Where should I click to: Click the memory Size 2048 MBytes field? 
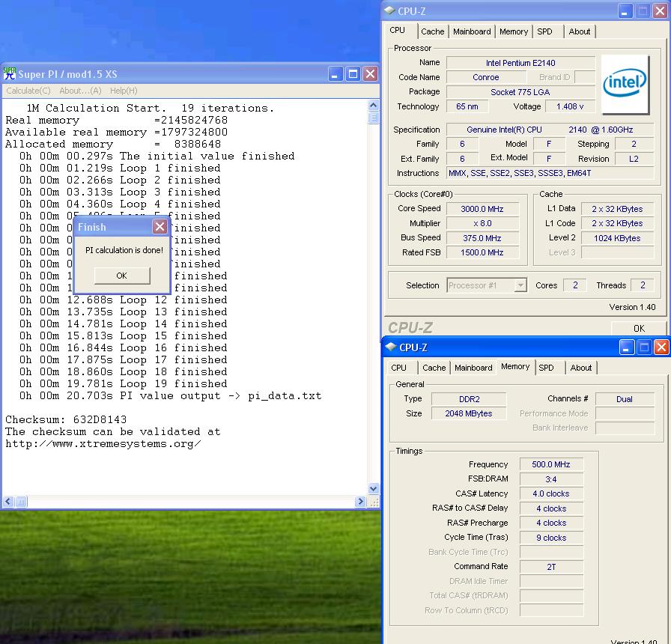pyautogui.click(x=469, y=414)
